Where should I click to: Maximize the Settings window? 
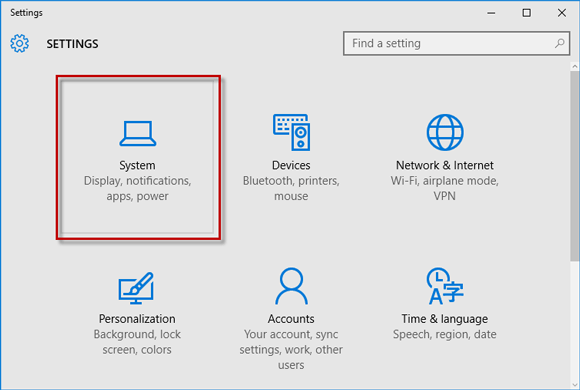527,13
